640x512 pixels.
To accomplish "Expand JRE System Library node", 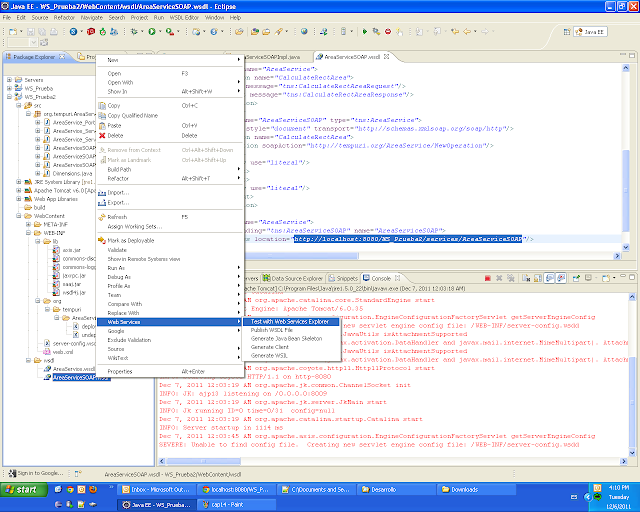I will click(19, 182).
